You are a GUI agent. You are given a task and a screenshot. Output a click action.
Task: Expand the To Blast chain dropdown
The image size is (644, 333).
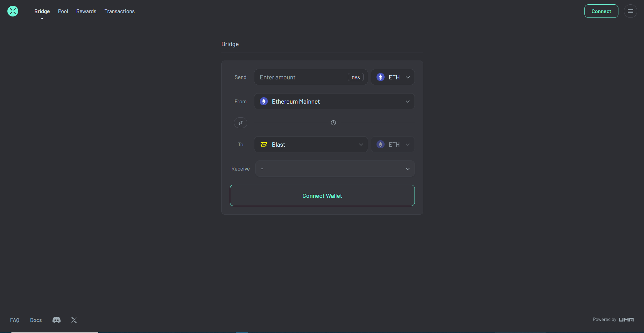pos(311,144)
